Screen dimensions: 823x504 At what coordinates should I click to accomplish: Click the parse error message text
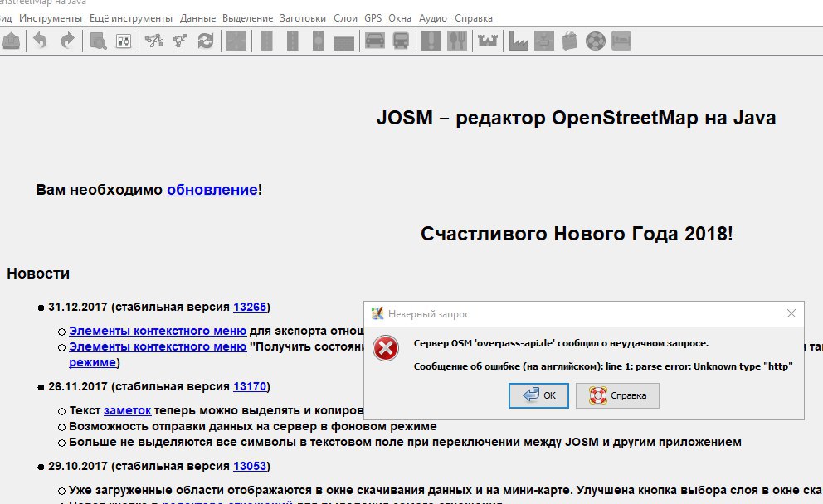pos(603,366)
